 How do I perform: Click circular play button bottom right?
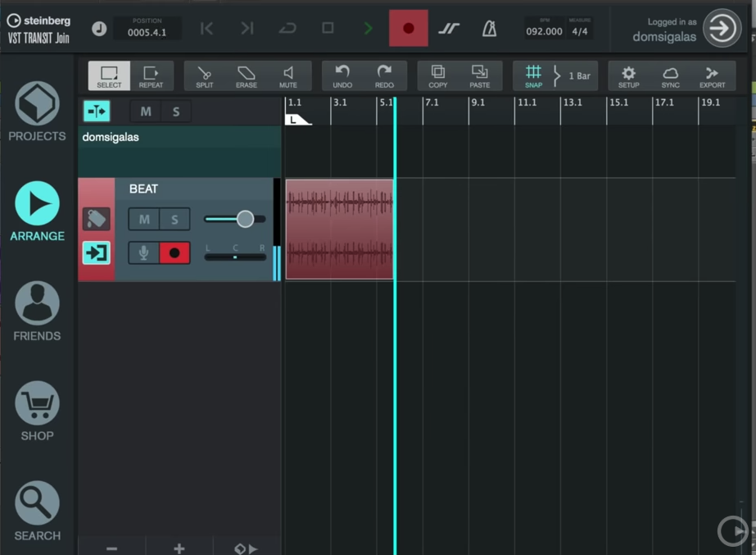coord(733,531)
